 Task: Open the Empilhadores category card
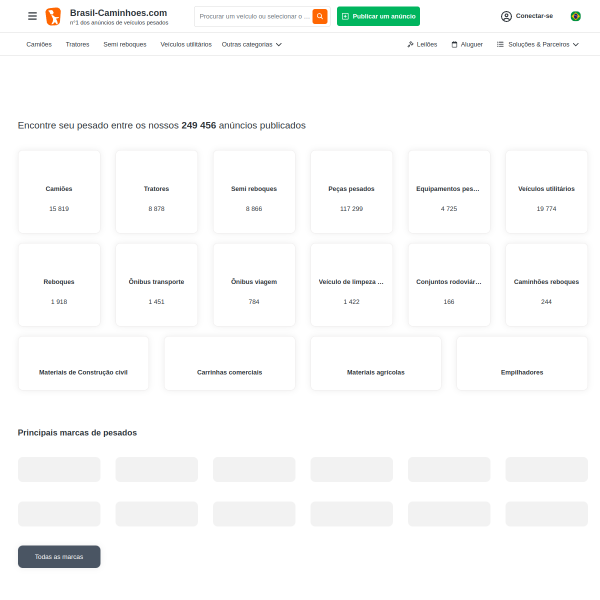pos(522,364)
